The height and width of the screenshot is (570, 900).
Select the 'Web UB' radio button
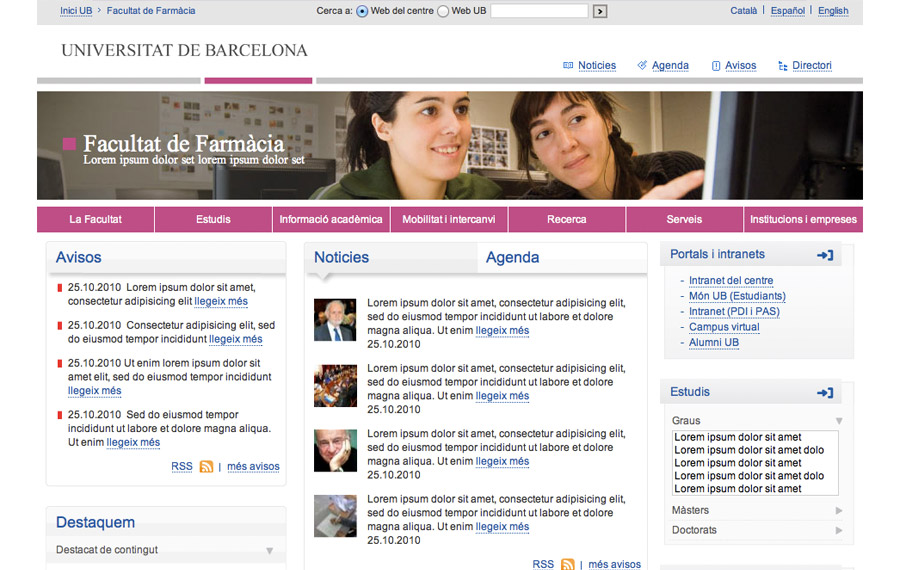(x=443, y=11)
